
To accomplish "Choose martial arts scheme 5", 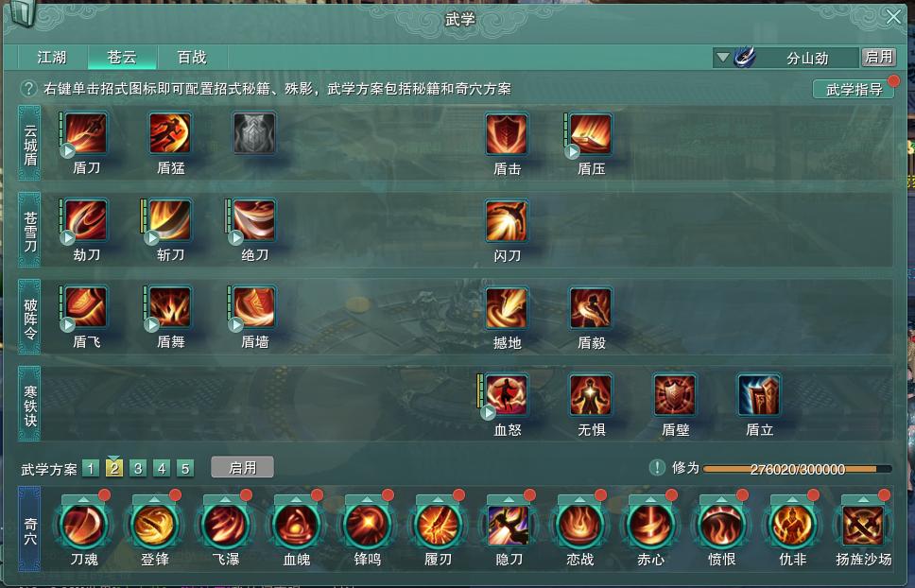I will tap(185, 469).
